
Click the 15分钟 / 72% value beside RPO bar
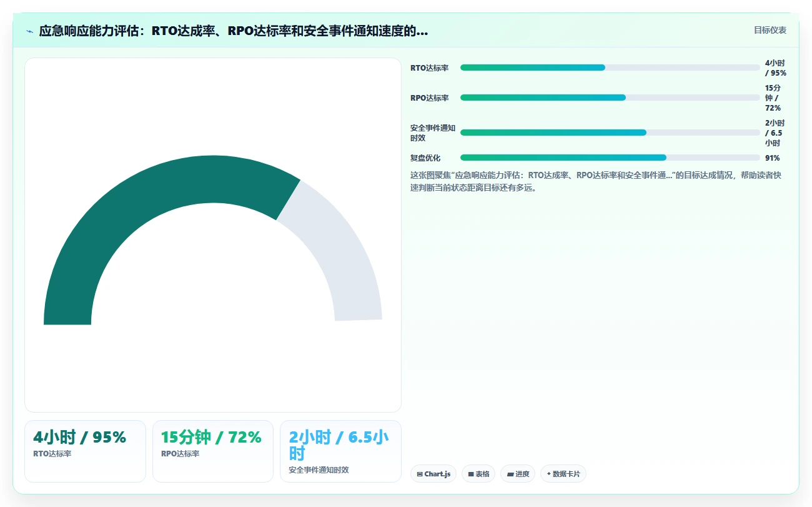[x=773, y=98]
